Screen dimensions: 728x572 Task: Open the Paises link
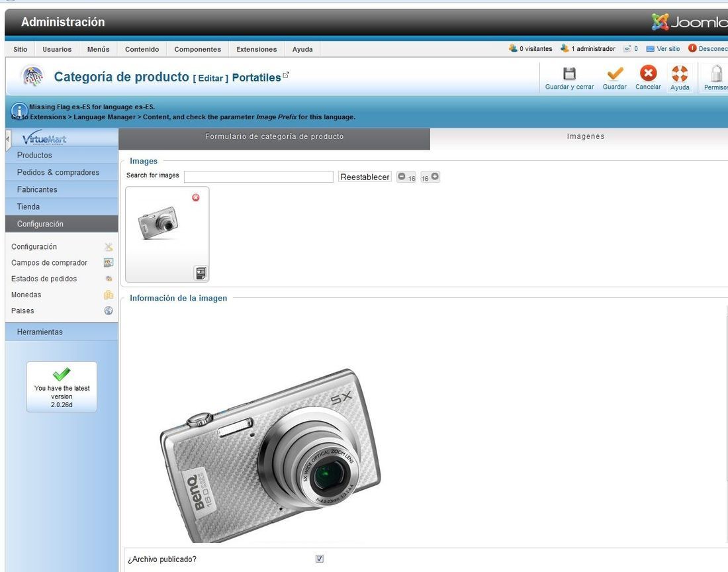(23, 310)
